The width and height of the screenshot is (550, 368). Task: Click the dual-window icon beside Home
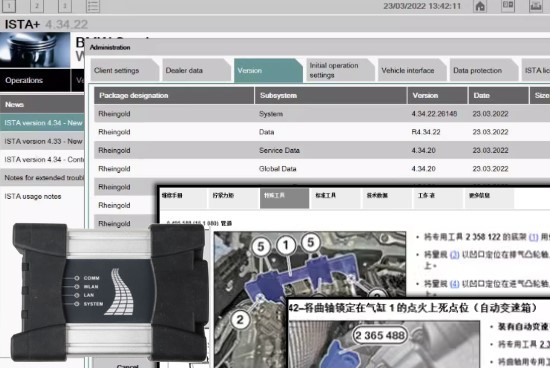[x=508, y=6]
